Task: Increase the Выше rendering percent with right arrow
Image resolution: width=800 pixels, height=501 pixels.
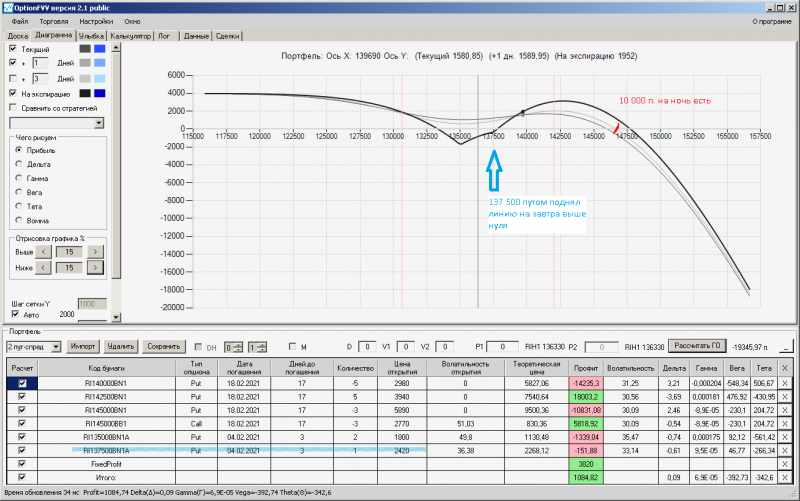Action: pyautogui.click(x=95, y=252)
